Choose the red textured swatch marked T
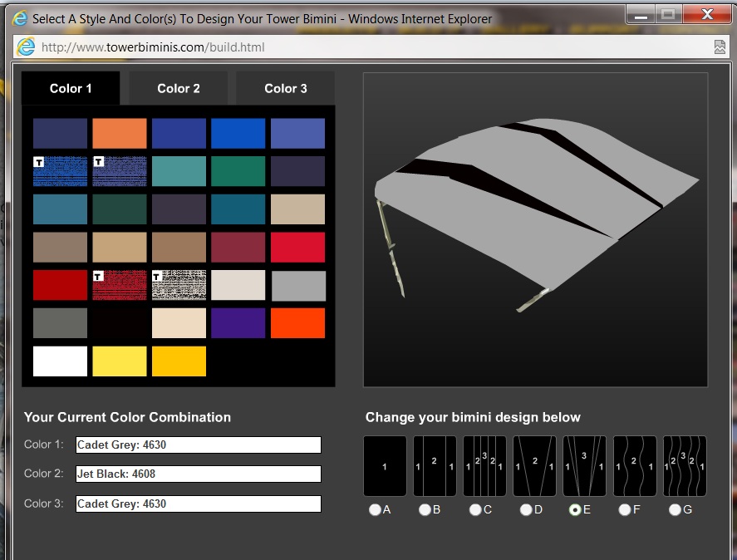The width and height of the screenshot is (737, 560). click(120, 285)
